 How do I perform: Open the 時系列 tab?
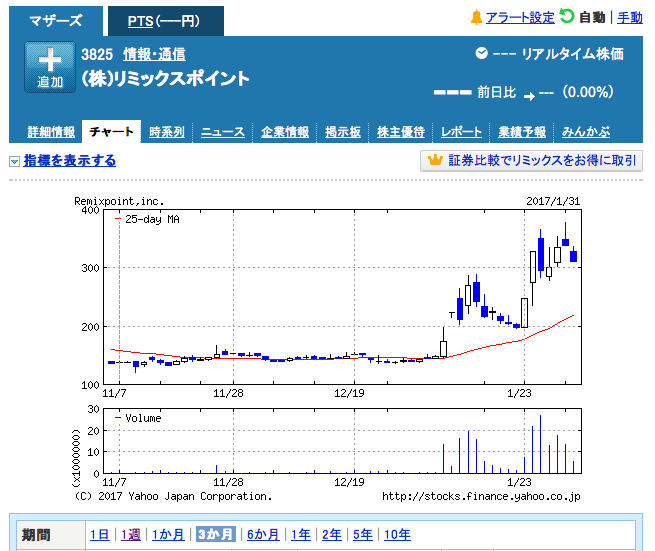point(167,132)
